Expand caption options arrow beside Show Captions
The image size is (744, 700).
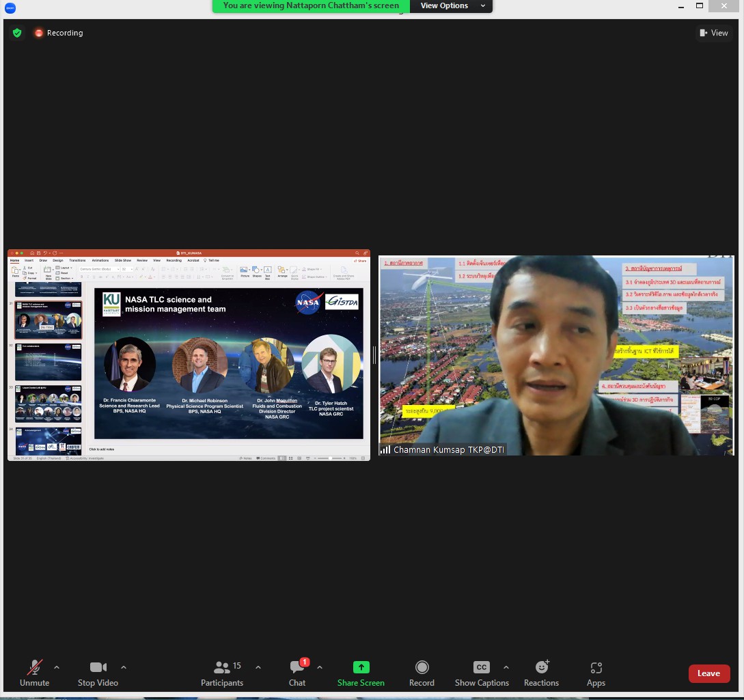506,667
